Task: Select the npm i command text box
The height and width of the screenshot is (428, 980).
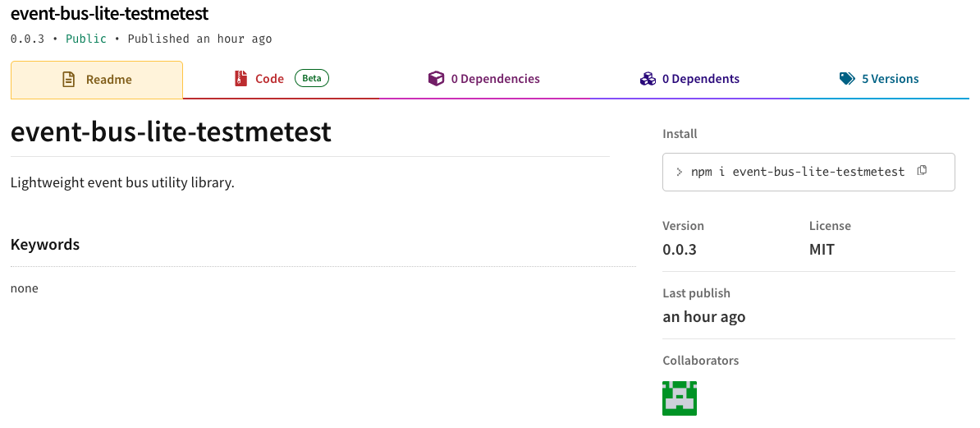Action: [x=808, y=172]
